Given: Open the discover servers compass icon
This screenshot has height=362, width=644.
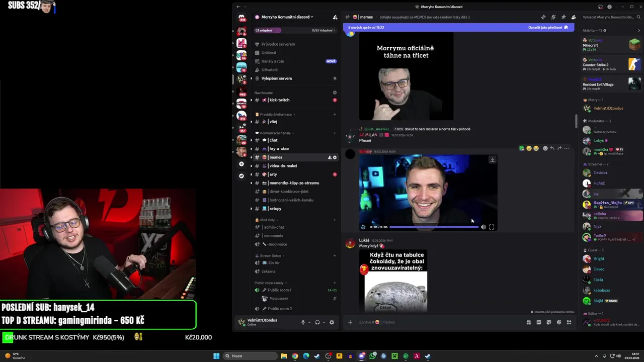Looking at the screenshot, I should coord(242,176).
